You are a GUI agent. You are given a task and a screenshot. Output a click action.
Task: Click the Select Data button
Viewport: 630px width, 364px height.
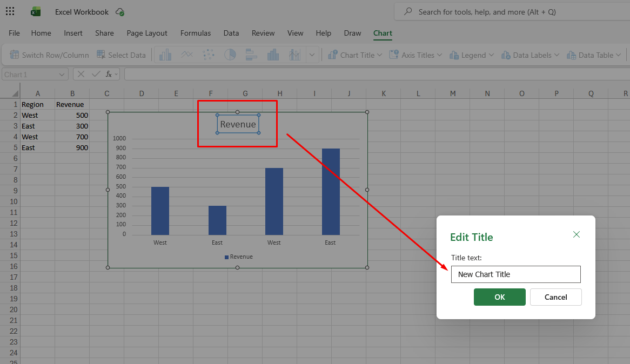121,55
